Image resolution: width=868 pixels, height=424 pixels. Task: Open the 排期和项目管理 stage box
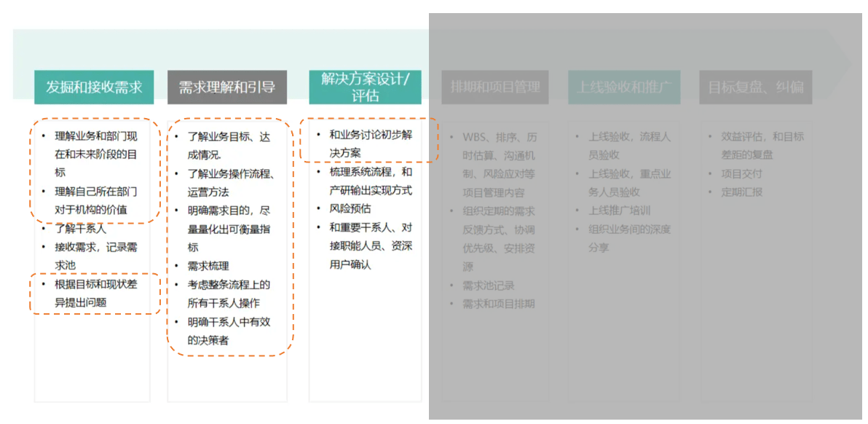tap(494, 87)
